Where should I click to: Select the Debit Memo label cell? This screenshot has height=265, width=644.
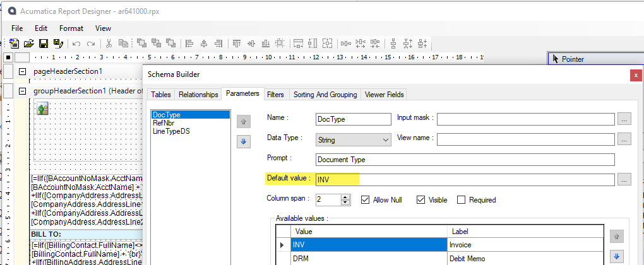pos(525,259)
